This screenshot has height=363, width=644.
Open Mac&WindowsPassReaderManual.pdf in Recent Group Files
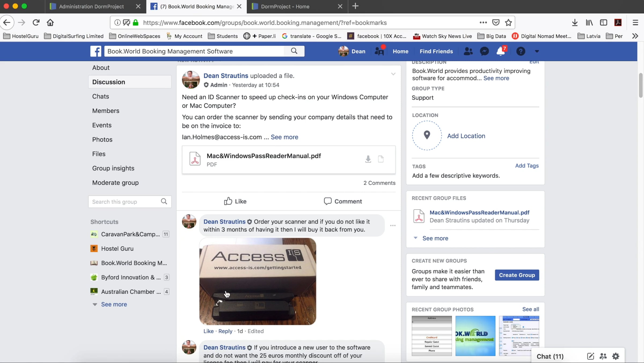point(479,213)
